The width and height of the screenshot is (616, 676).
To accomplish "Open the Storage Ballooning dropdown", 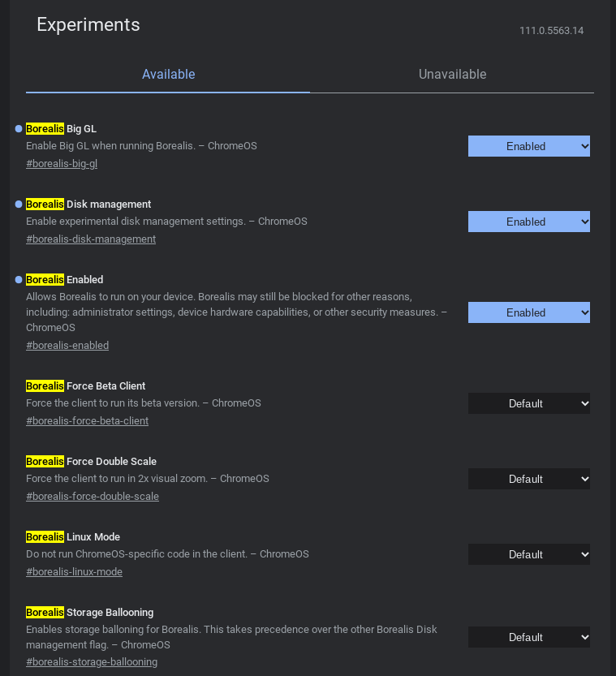I will coord(528,637).
